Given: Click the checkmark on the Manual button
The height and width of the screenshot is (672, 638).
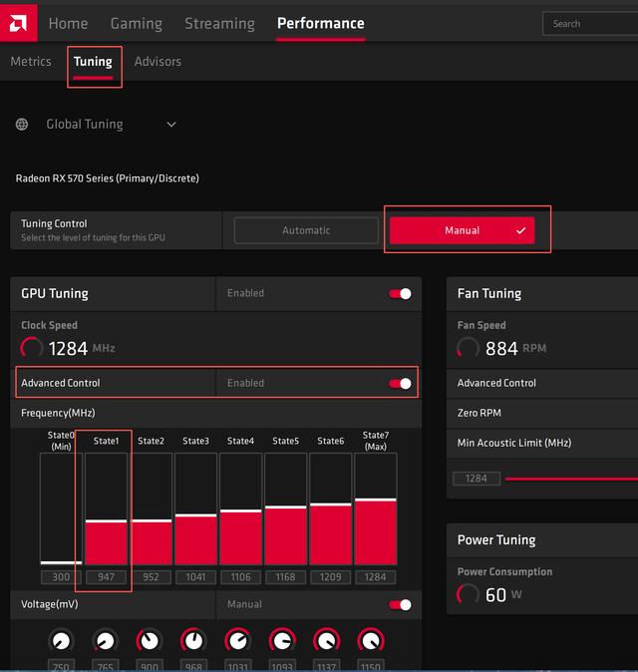Looking at the screenshot, I should (x=520, y=230).
